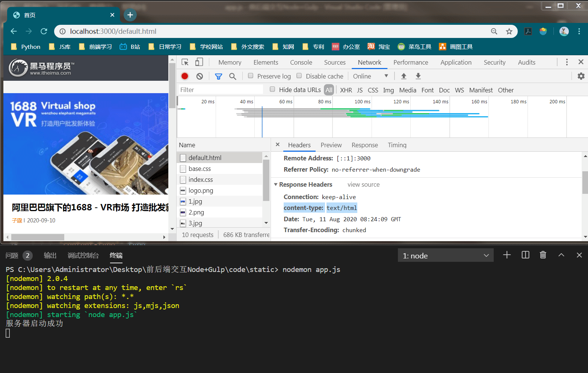Image resolution: width=588 pixels, height=373 pixels.
Task: Close the DevTools panel
Action: [581, 62]
